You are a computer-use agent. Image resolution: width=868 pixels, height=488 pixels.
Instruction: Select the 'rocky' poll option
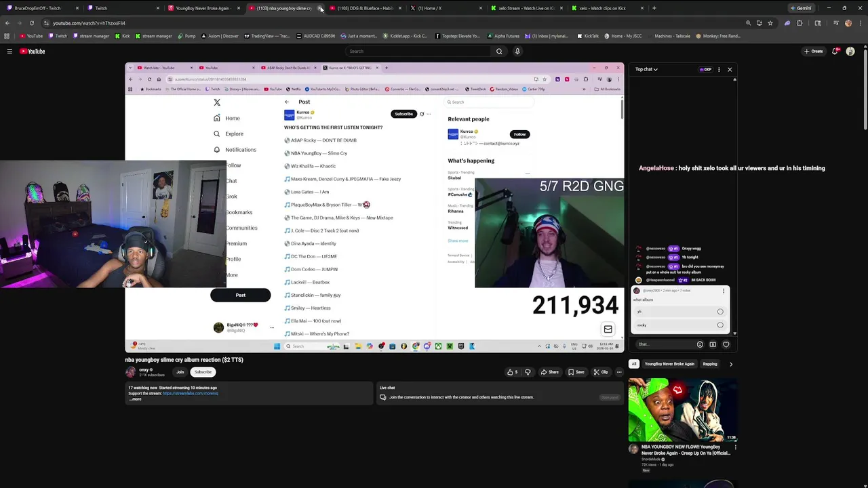click(679, 325)
